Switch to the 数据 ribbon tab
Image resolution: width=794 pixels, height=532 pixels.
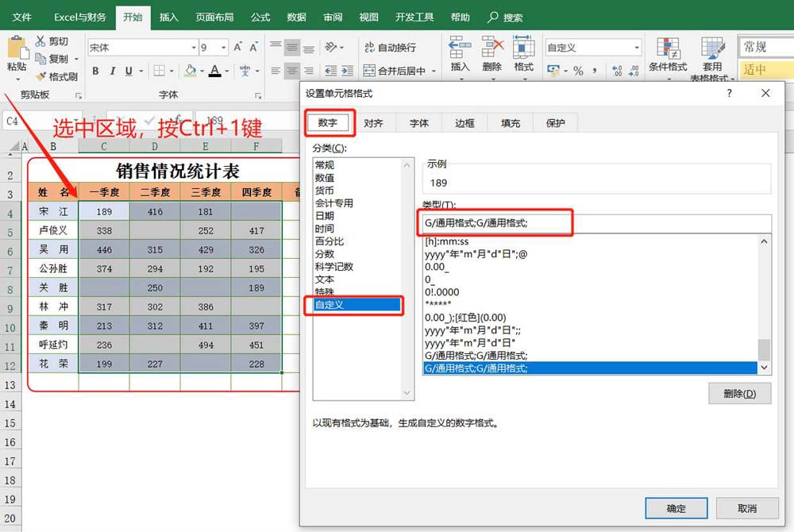click(x=296, y=17)
